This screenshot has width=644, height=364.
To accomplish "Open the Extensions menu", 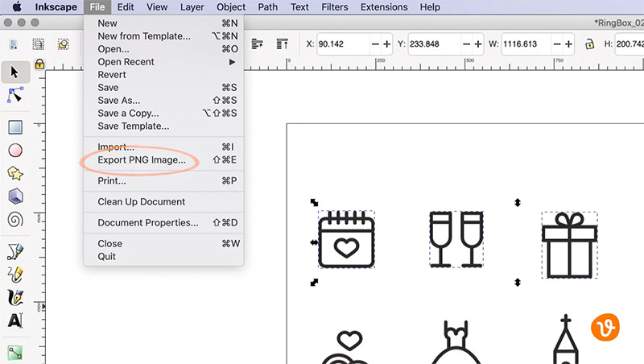I will pyautogui.click(x=384, y=7).
